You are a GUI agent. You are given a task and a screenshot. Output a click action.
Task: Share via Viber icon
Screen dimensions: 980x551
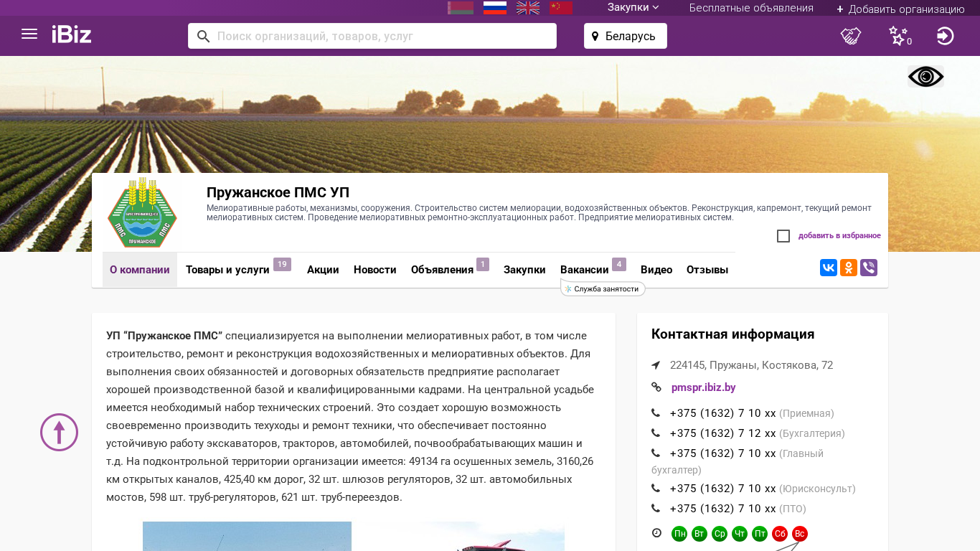point(869,268)
